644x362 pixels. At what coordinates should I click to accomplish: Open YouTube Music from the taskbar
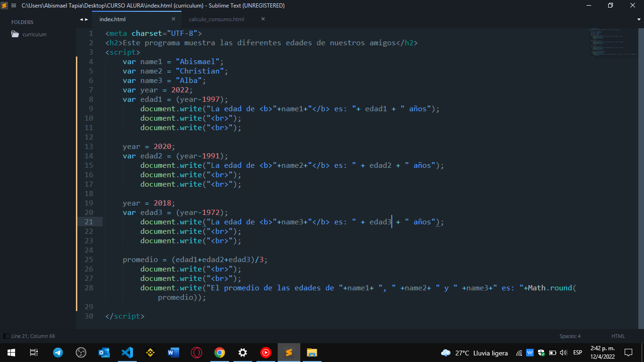266,353
